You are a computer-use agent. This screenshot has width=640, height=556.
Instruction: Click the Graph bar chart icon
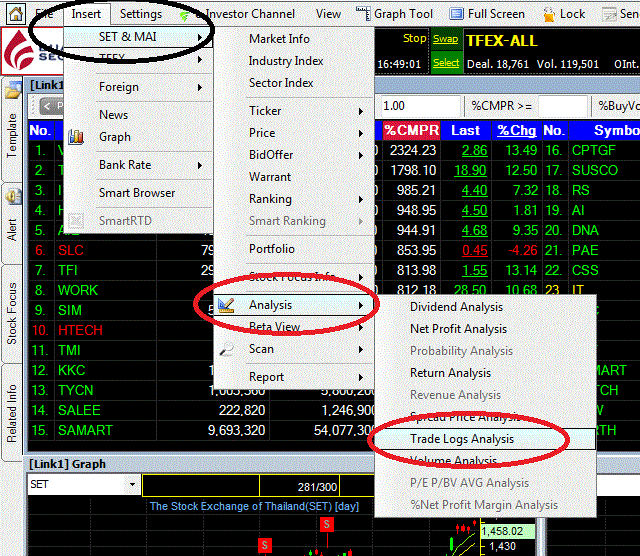(x=76, y=137)
